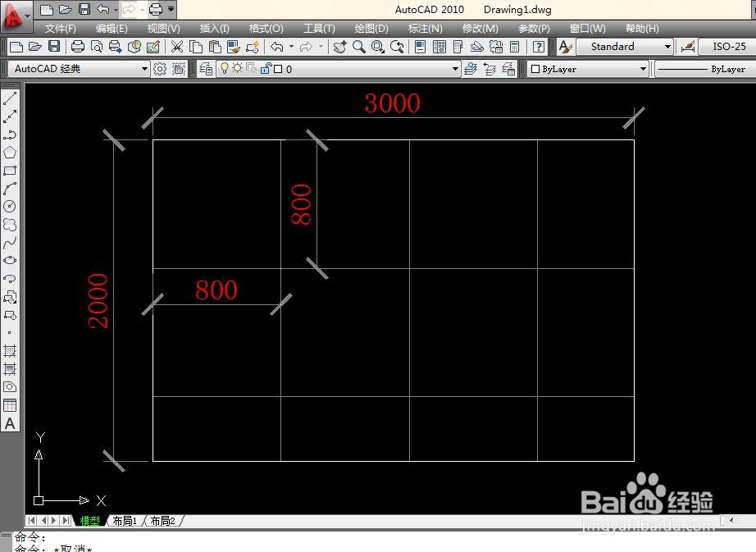The width and height of the screenshot is (756, 552).
Task: Click the Paste clipboard icon
Action: [x=215, y=47]
